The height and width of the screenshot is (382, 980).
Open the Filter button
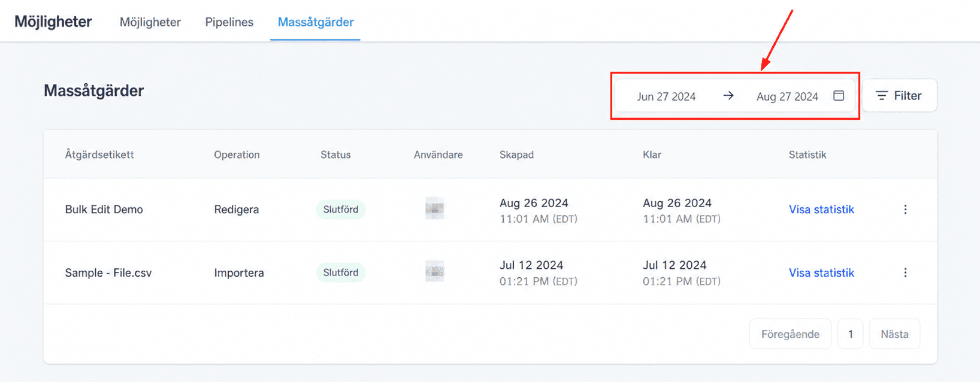point(899,96)
